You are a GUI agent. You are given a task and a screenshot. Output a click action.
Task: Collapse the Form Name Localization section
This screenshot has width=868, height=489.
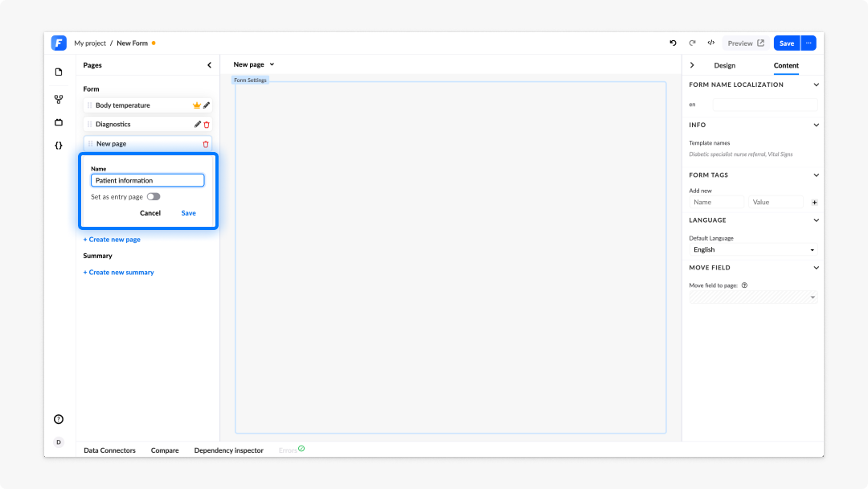[816, 84]
